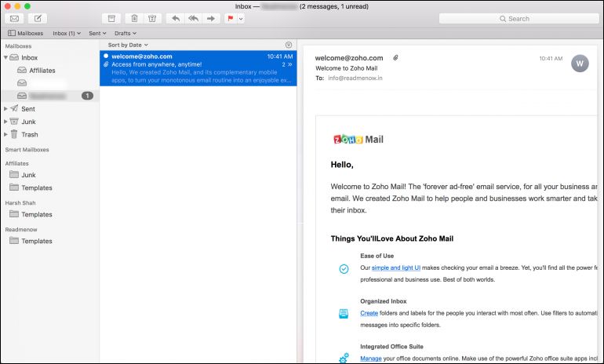Open the 'simple and light UI' link

[395, 268]
